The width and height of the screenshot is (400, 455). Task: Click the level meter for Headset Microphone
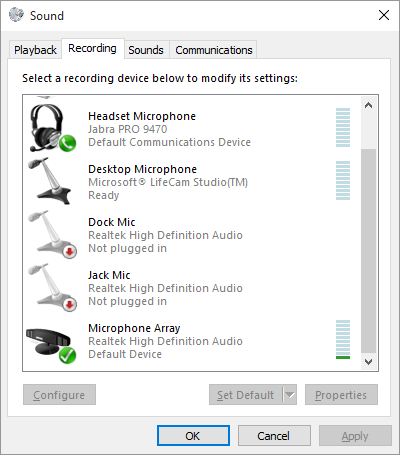[343, 127]
